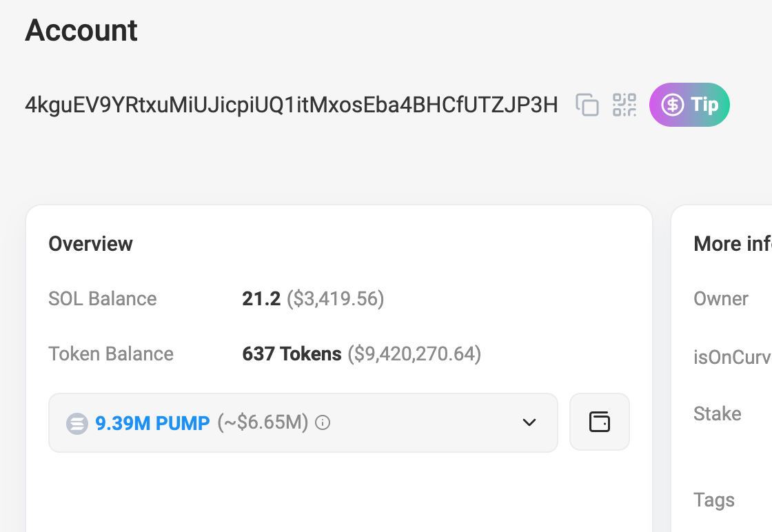Click the PUMP token logo icon
The image size is (772, 532).
click(x=77, y=423)
